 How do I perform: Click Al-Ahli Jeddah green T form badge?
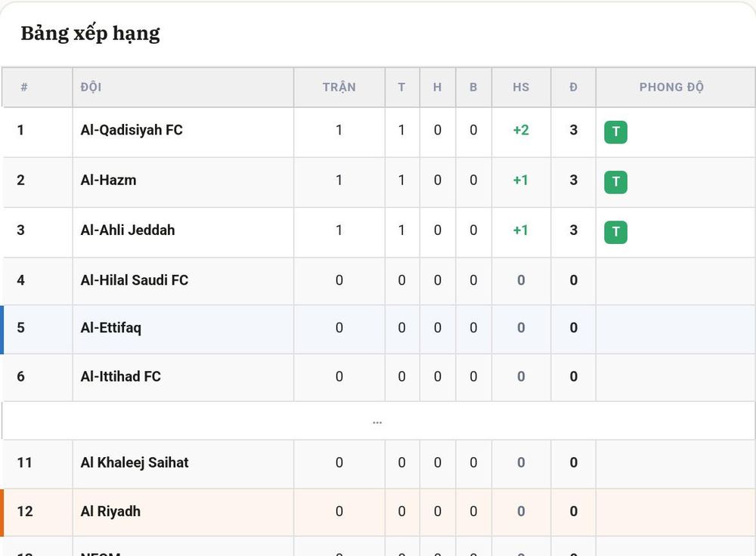point(615,232)
